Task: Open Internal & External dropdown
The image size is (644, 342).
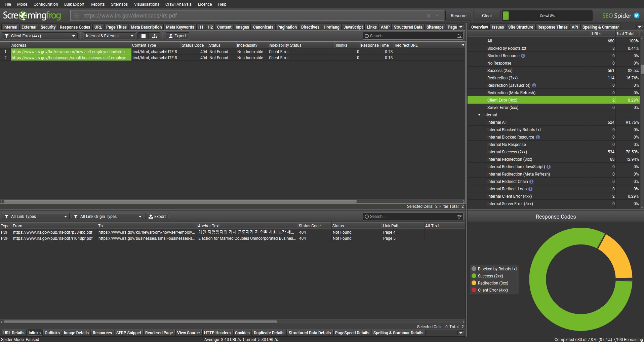Action: tap(109, 36)
